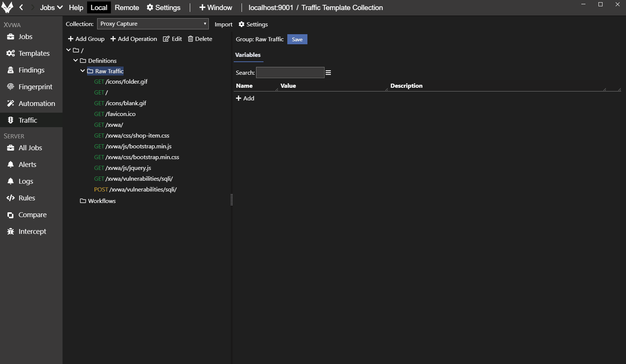Screen dimensions: 626x364
Task: Select the Variables tab
Action: [x=248, y=55]
